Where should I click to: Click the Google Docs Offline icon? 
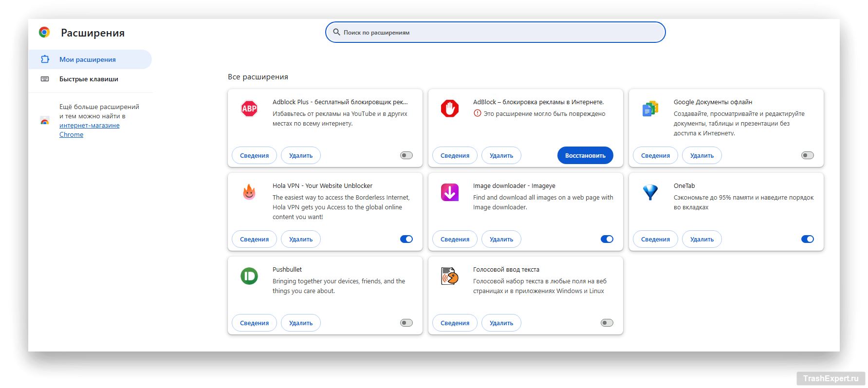click(x=650, y=109)
